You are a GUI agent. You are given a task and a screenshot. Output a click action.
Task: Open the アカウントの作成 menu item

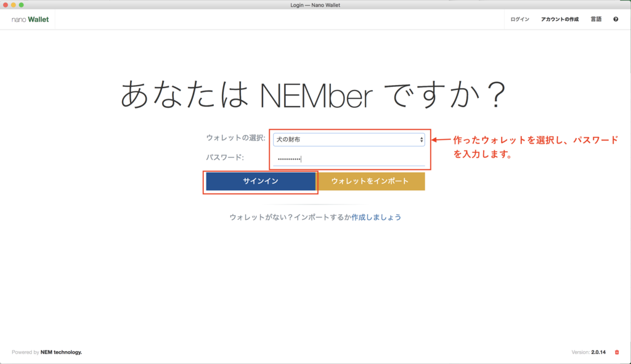click(560, 19)
